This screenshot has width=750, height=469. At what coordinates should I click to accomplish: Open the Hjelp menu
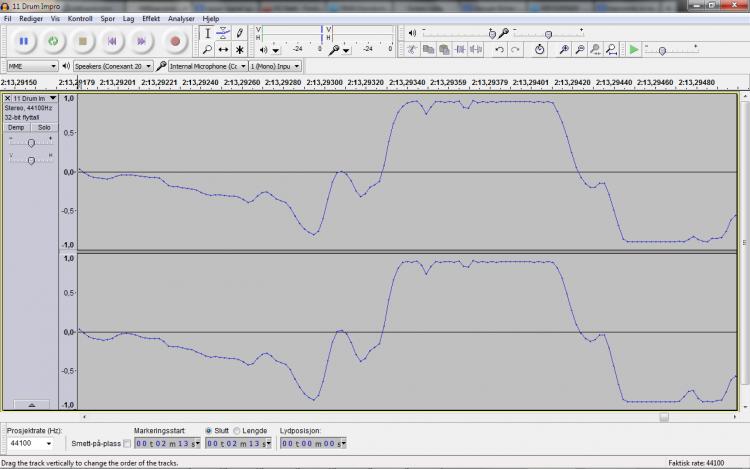(210, 19)
